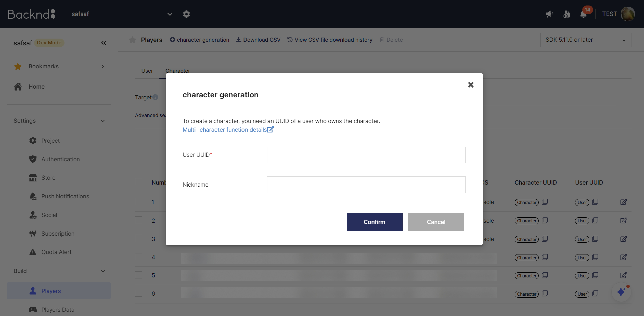Go to Home in sidebar

(36, 87)
